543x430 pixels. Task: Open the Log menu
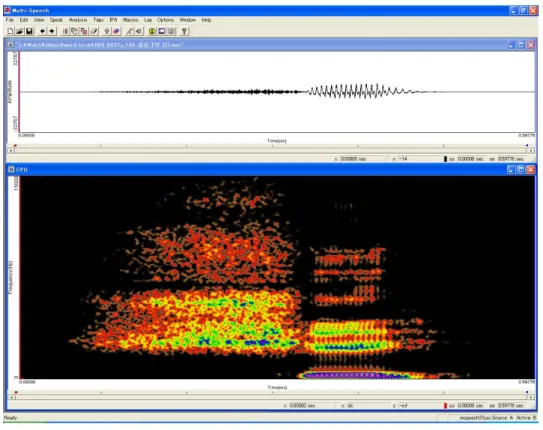click(148, 20)
